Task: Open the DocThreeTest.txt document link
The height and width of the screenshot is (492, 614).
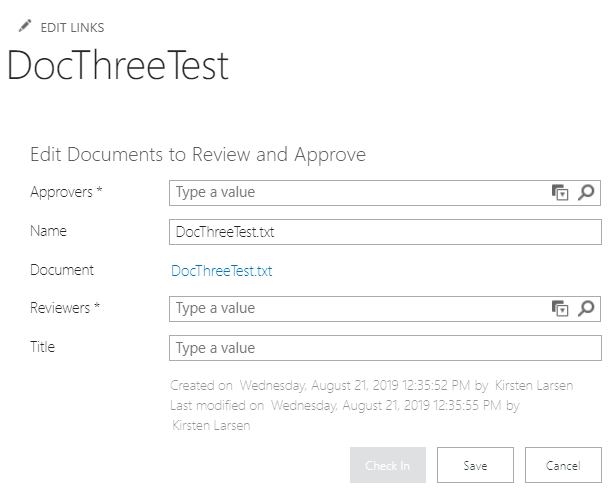Action: pyautogui.click(x=222, y=271)
